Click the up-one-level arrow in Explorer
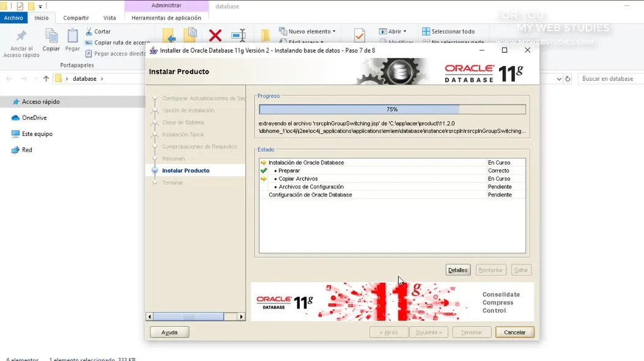 pyautogui.click(x=46, y=78)
